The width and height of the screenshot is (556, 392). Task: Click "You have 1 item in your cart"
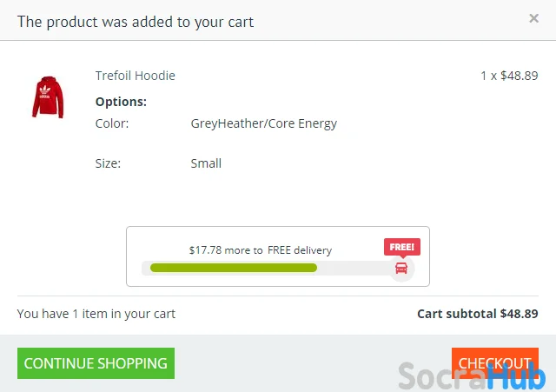point(96,314)
